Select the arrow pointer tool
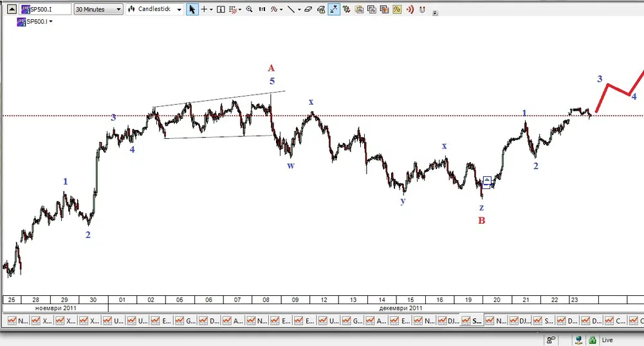This screenshot has width=644, height=346. click(192, 10)
